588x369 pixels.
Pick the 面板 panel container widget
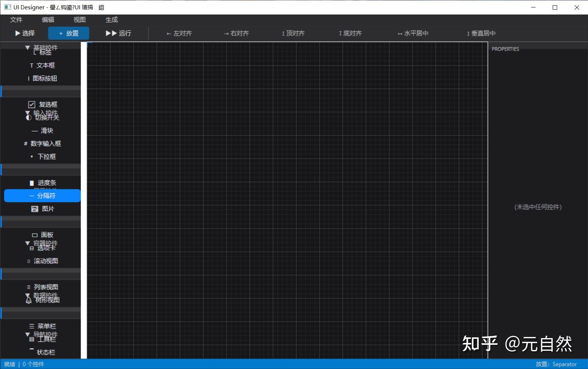coord(42,235)
